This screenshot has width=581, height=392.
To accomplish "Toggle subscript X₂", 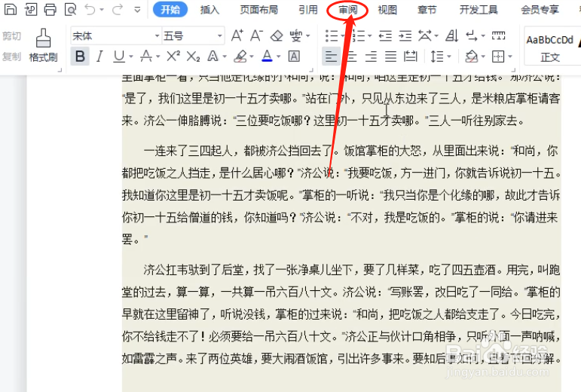I will [193, 57].
